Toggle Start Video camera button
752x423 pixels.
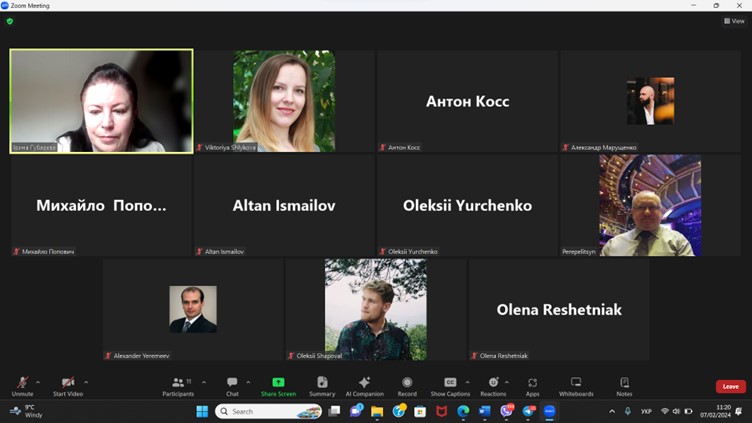pos(68,385)
